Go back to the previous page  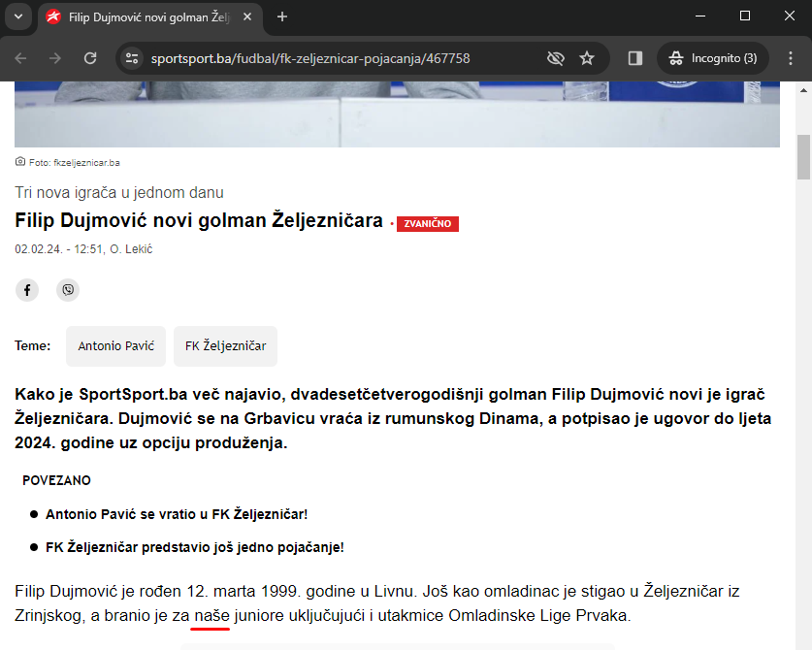point(20,58)
